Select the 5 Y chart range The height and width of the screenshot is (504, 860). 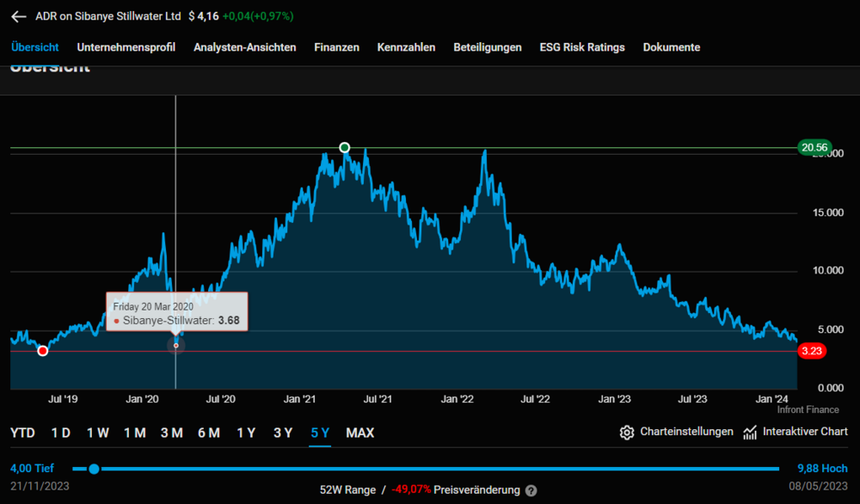coord(320,433)
